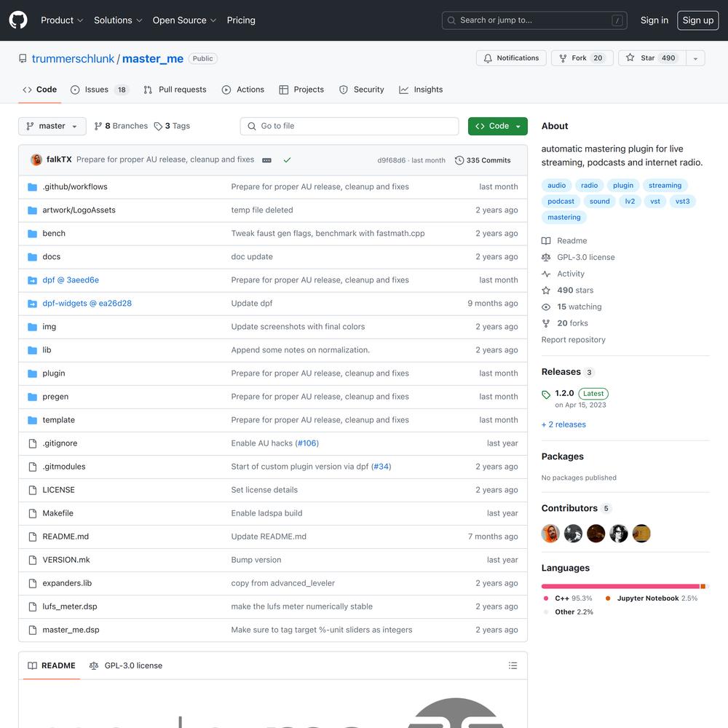Click the languages bar C++ segment
The height and width of the screenshot is (728, 728).
[620, 587]
